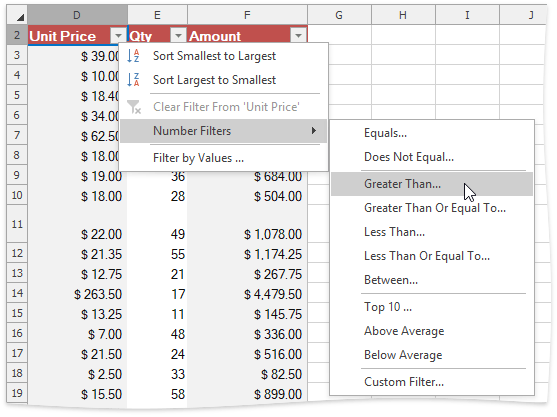
Task: Click the $ 62.50 unit price cell
Action: [73, 136]
